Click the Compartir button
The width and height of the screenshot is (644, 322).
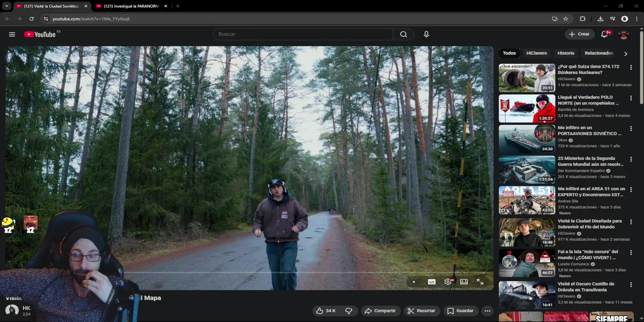point(381,311)
